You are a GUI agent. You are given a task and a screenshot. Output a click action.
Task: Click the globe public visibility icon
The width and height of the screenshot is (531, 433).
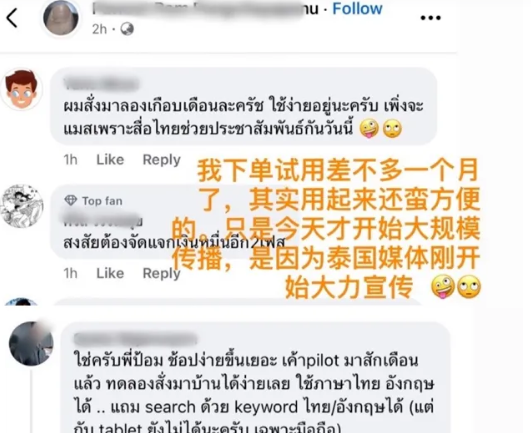(x=127, y=29)
